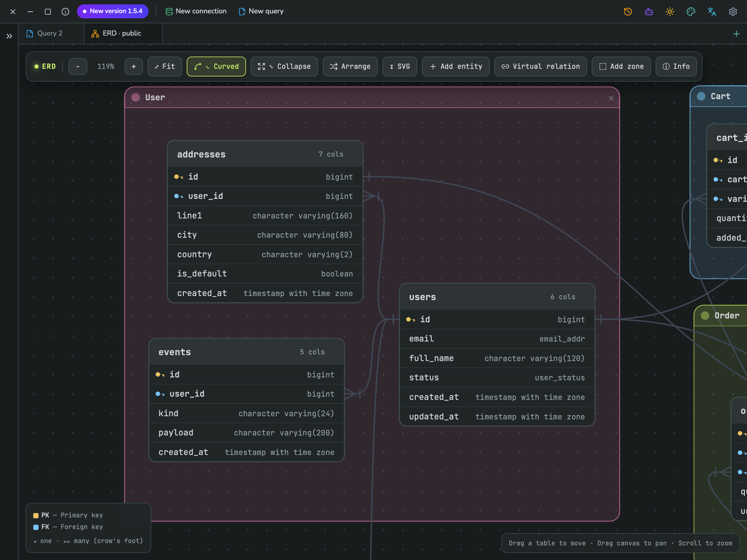Select status column in users
This screenshot has height=560, width=747.
point(497,378)
